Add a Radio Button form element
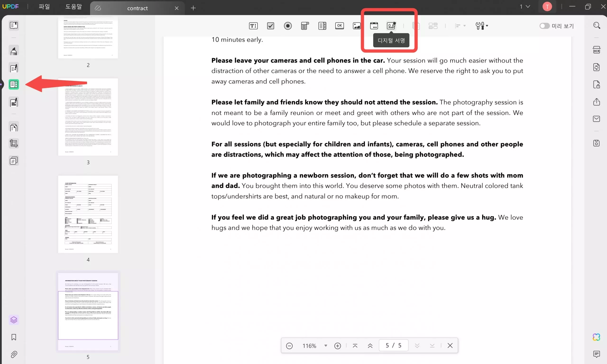 [288, 26]
